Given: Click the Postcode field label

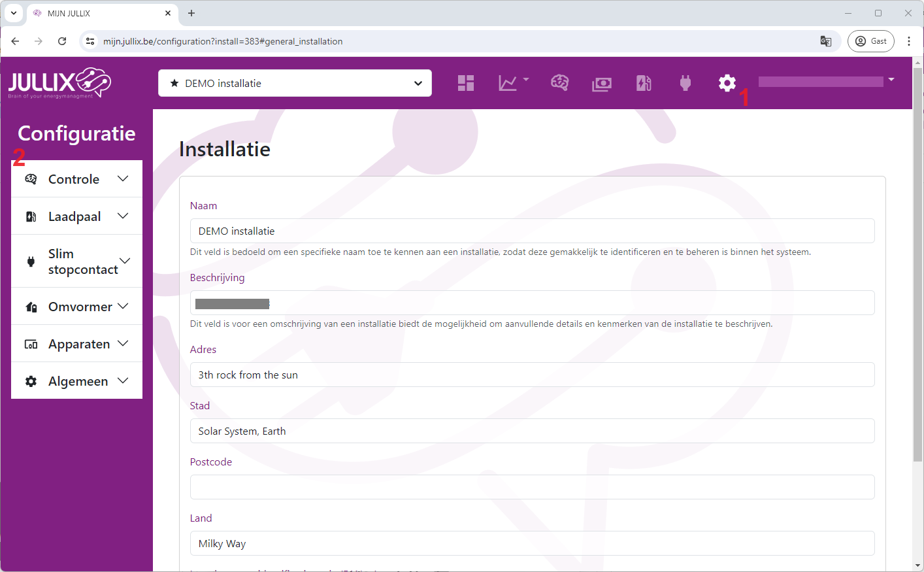Looking at the screenshot, I should point(211,462).
